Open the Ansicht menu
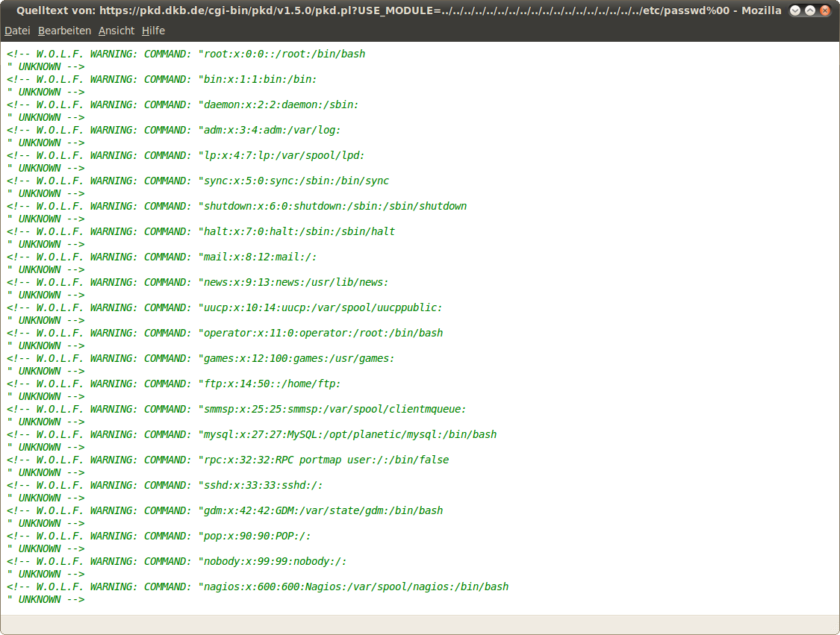The height and width of the screenshot is (635, 840). 116,31
